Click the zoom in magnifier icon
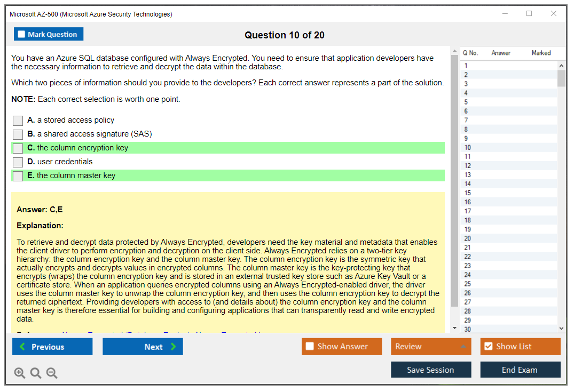Screen dimensions: 574x392 pyautogui.click(x=20, y=373)
